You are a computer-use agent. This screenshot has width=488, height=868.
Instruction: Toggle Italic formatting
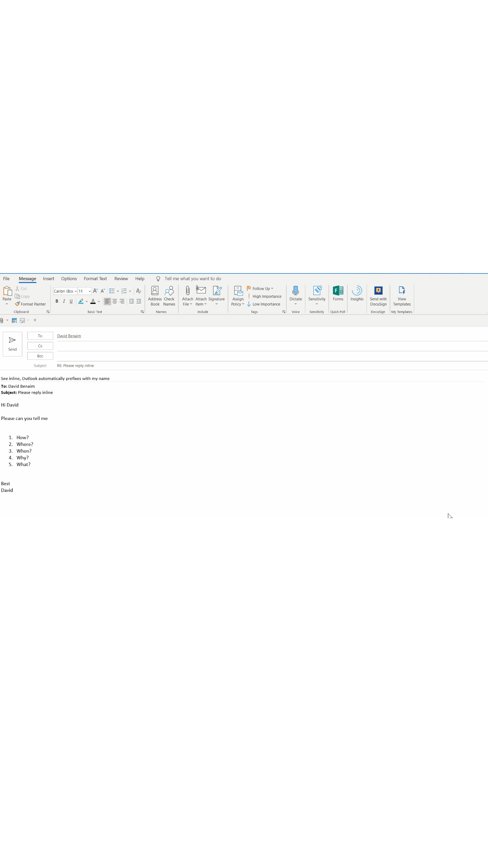[x=64, y=301]
